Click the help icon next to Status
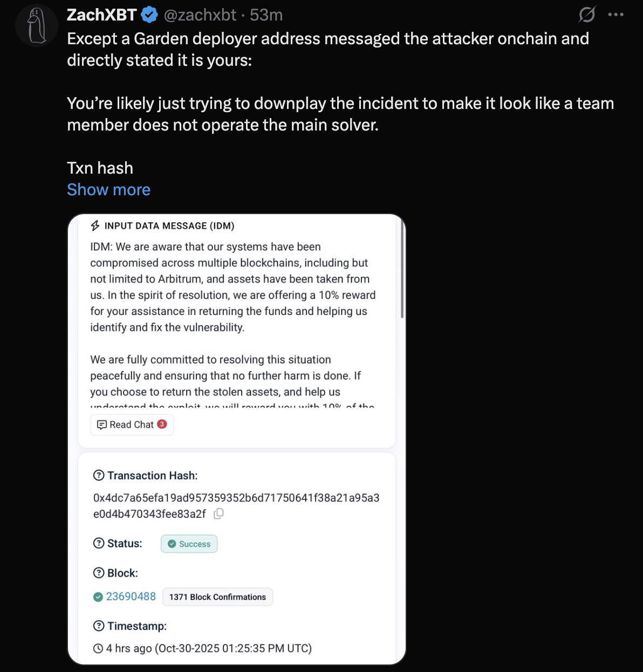 [99, 544]
